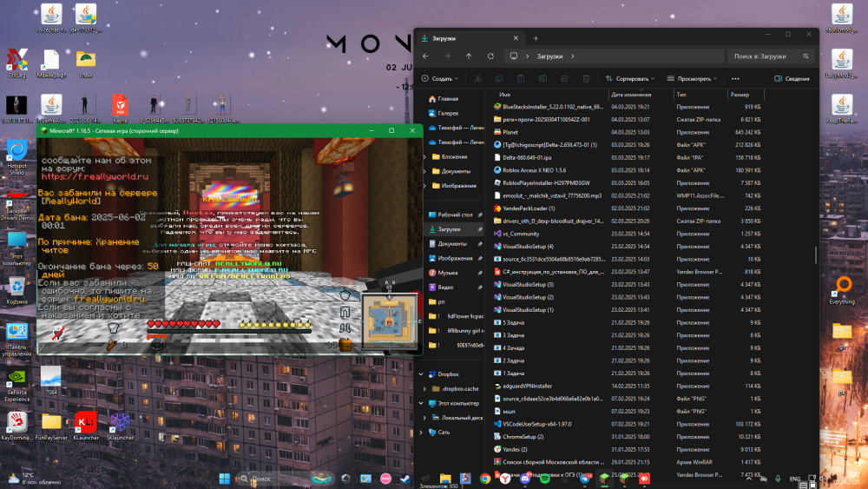Open Steam from the taskbar
868x489 pixels.
[x=405, y=479]
